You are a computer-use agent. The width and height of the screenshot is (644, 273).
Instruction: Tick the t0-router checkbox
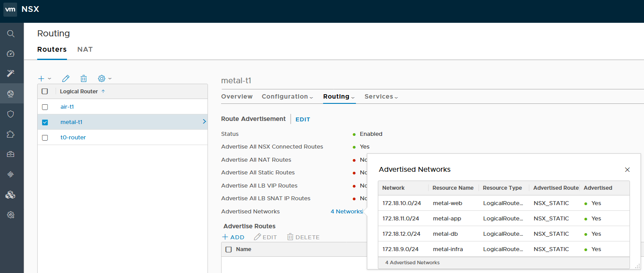point(45,138)
